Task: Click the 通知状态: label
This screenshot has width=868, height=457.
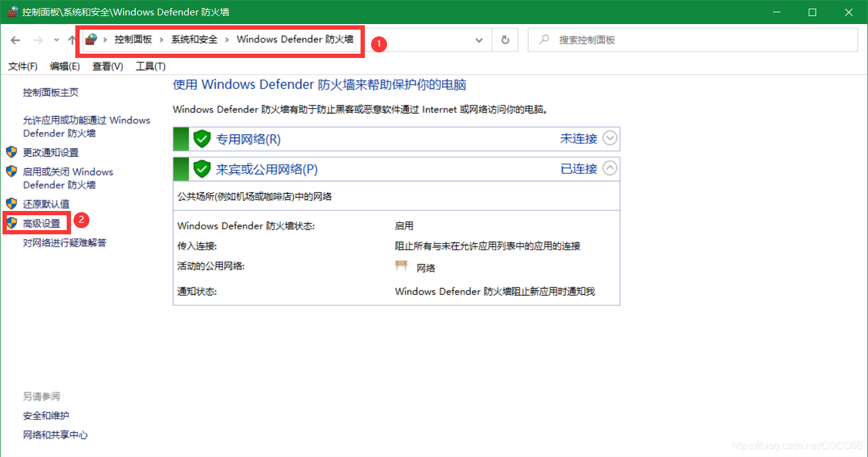Action: 197,291
